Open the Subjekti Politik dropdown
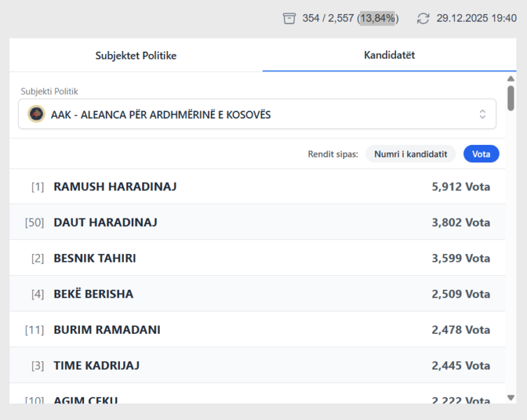This screenshot has height=420, width=527. [256, 114]
